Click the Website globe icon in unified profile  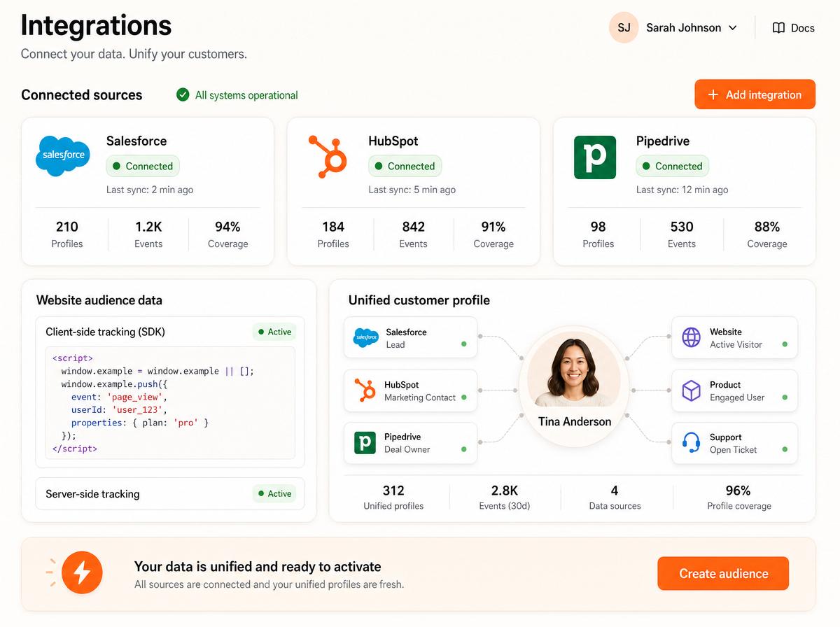click(692, 337)
